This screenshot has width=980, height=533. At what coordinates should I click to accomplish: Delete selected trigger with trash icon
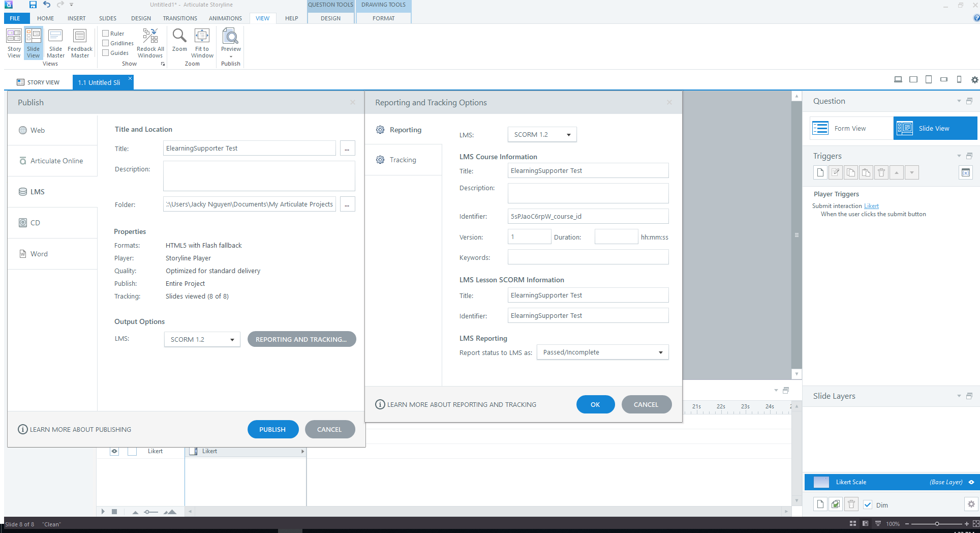(x=881, y=172)
